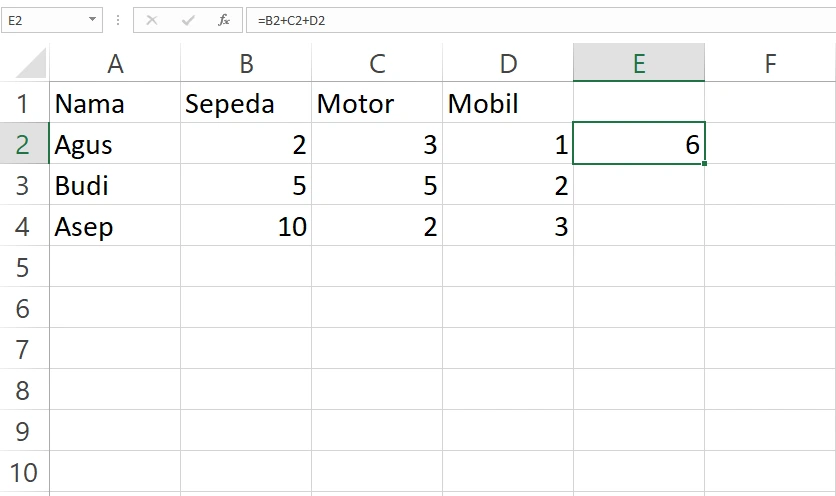Select row 2 header
The height and width of the screenshot is (496, 836).
pyautogui.click(x=24, y=143)
